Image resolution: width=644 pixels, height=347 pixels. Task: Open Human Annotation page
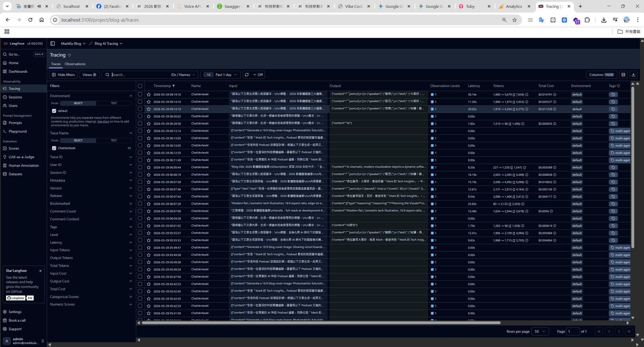[x=24, y=166]
